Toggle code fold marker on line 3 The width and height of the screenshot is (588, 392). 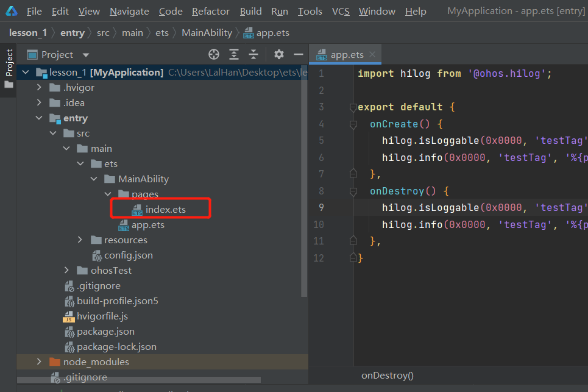353,108
